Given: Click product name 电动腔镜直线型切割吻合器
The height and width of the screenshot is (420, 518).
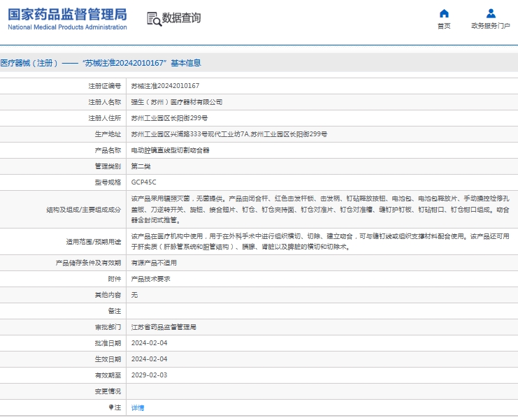Looking at the screenshot, I should [170, 150].
